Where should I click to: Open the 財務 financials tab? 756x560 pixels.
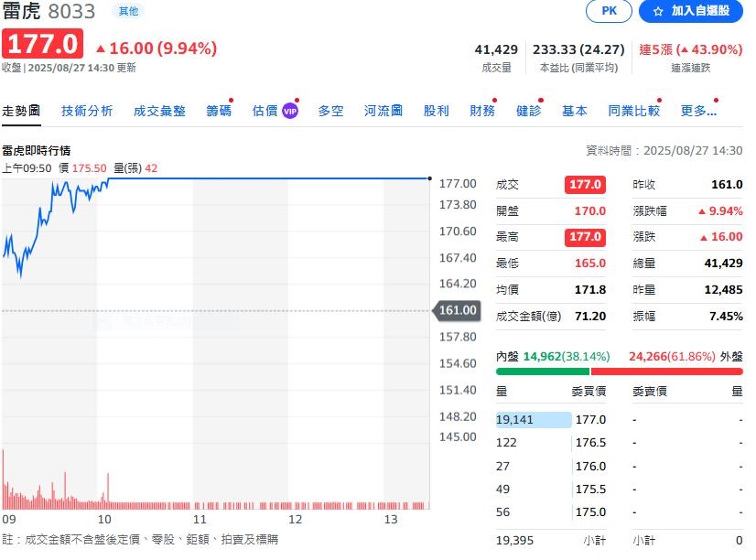click(x=482, y=110)
